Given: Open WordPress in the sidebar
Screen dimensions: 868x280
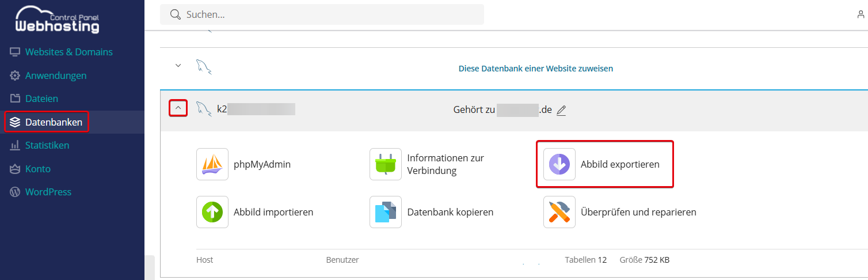Looking at the screenshot, I should pos(48,192).
